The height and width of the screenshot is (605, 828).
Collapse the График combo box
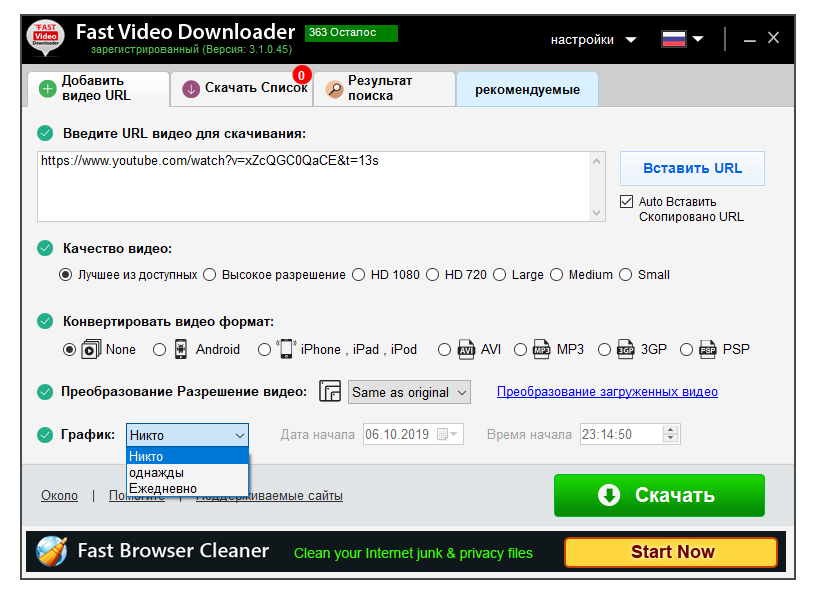tap(187, 436)
